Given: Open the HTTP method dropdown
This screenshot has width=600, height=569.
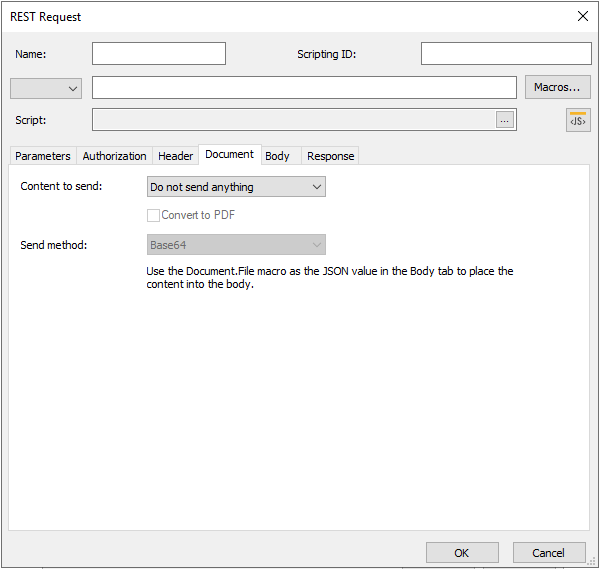Looking at the screenshot, I should (x=46, y=89).
